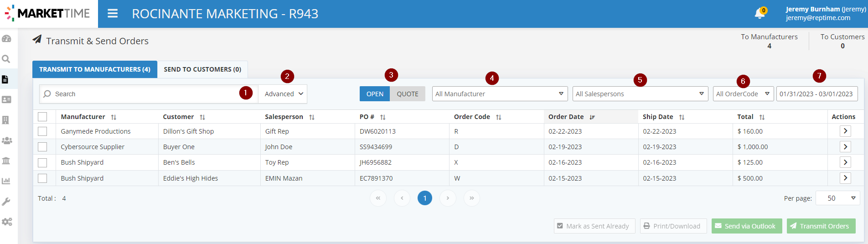Expand the Advanced search options
The image size is (868, 244).
pyautogui.click(x=284, y=94)
